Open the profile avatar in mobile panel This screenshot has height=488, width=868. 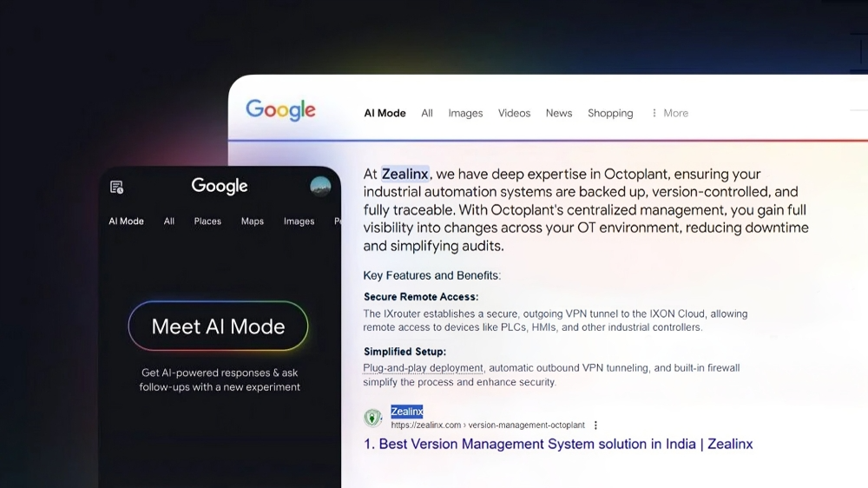click(320, 187)
